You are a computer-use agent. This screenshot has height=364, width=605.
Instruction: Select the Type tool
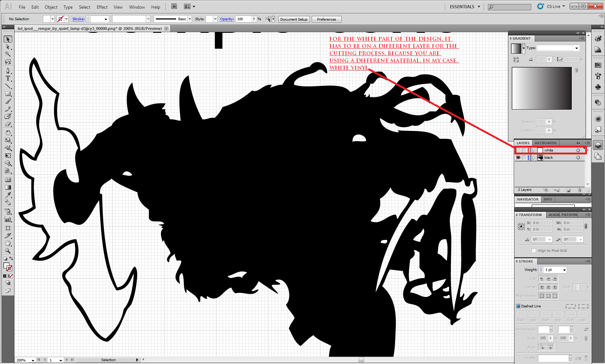click(8, 78)
